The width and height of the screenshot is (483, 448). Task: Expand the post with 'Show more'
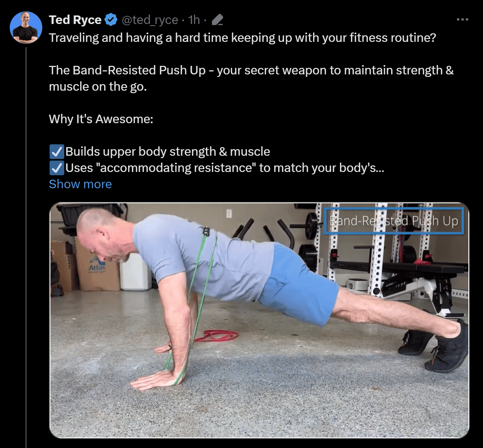[x=80, y=184]
